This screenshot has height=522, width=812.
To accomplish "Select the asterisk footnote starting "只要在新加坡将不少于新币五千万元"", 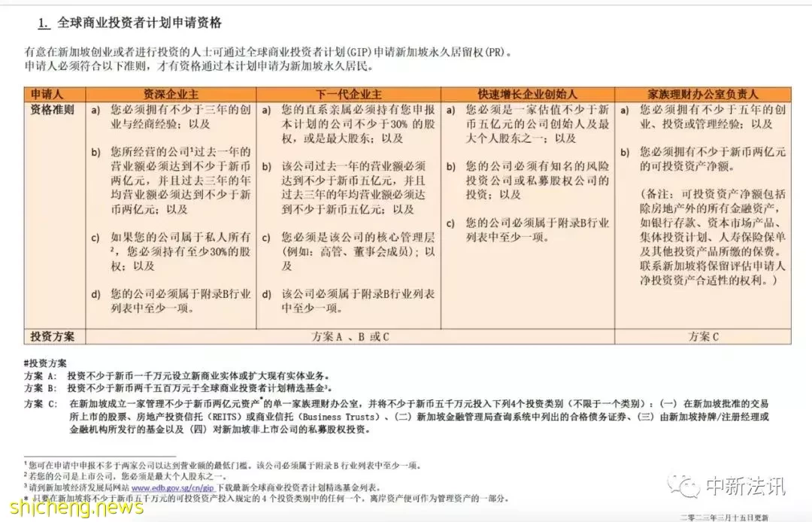I will point(266,498).
